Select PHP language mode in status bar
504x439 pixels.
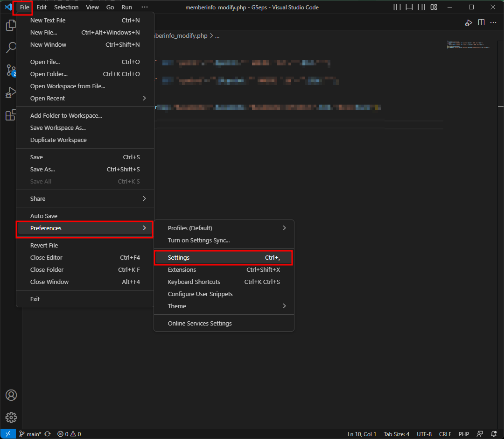(463, 434)
